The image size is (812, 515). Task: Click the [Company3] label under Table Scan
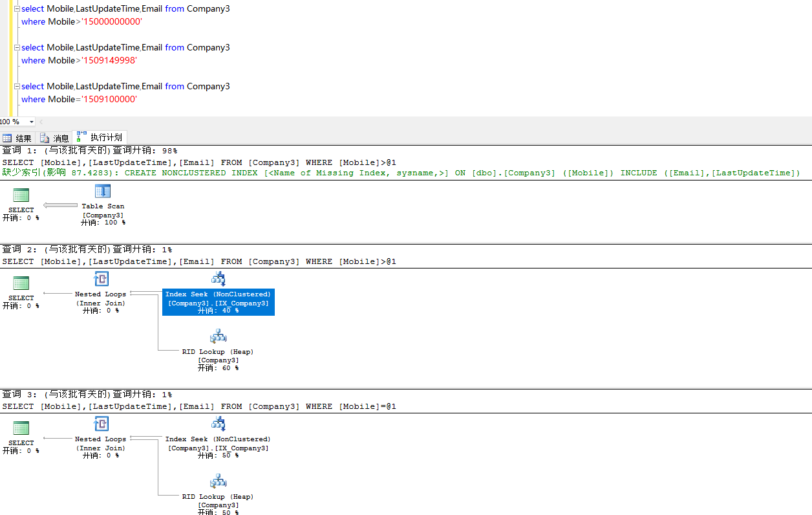coord(103,215)
